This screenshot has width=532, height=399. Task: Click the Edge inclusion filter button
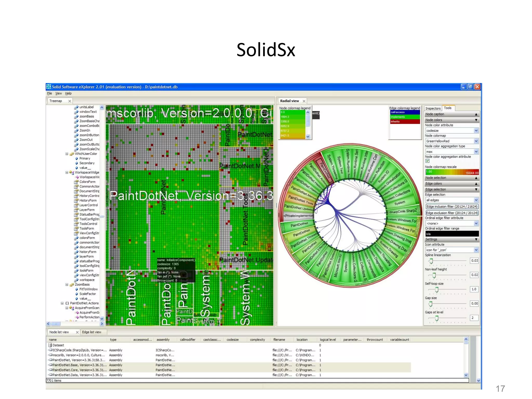click(452, 207)
